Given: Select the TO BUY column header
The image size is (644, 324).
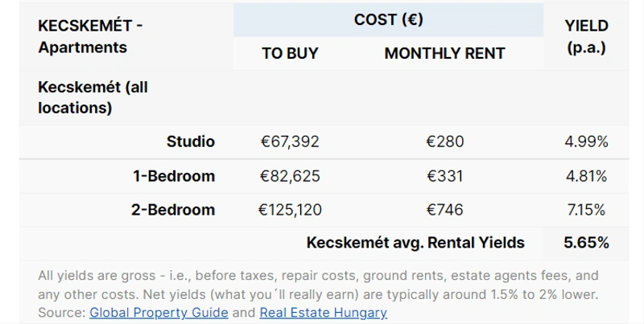Looking at the screenshot, I should pyautogui.click(x=290, y=53).
